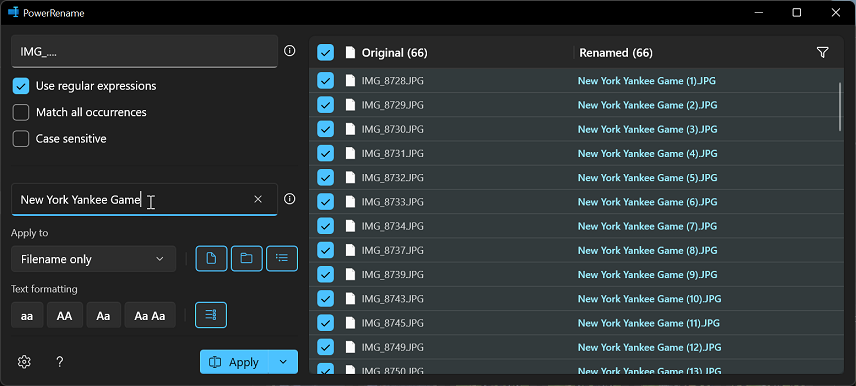
Task: Click New York Yankee Game (3).JPG
Action: [x=647, y=129]
